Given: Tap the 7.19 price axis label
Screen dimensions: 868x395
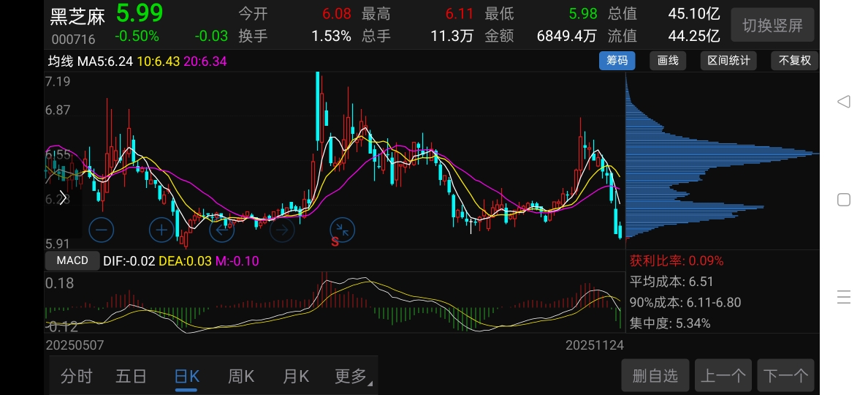Looking at the screenshot, I should point(58,81).
